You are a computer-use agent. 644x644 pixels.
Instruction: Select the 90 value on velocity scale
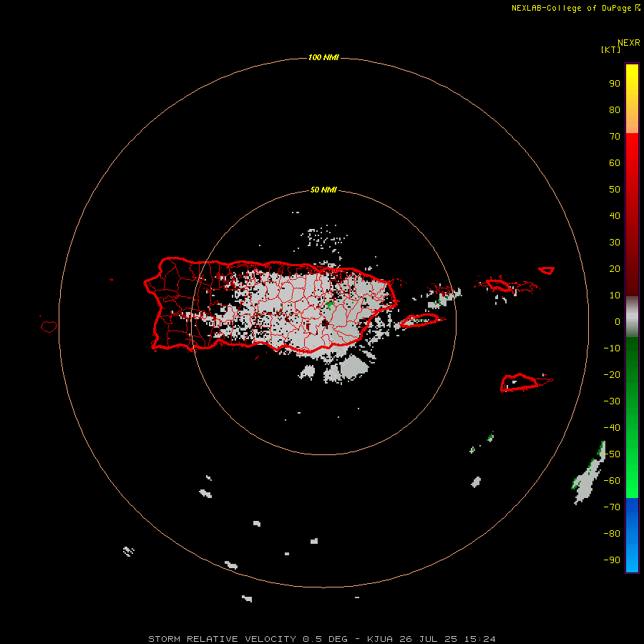click(x=615, y=84)
